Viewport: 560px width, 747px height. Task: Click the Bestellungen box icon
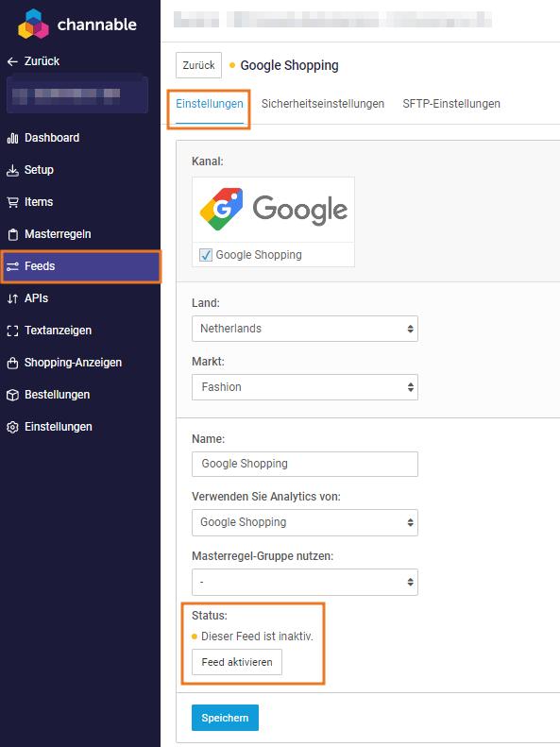click(x=12, y=395)
